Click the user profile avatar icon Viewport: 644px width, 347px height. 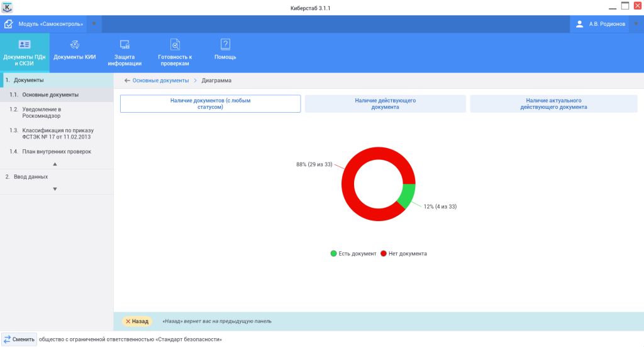580,24
